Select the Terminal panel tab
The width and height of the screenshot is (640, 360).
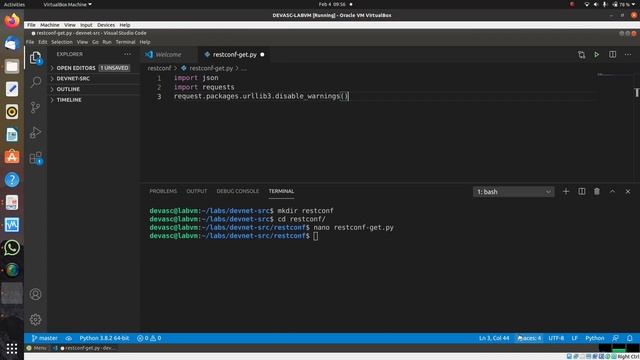click(x=281, y=191)
